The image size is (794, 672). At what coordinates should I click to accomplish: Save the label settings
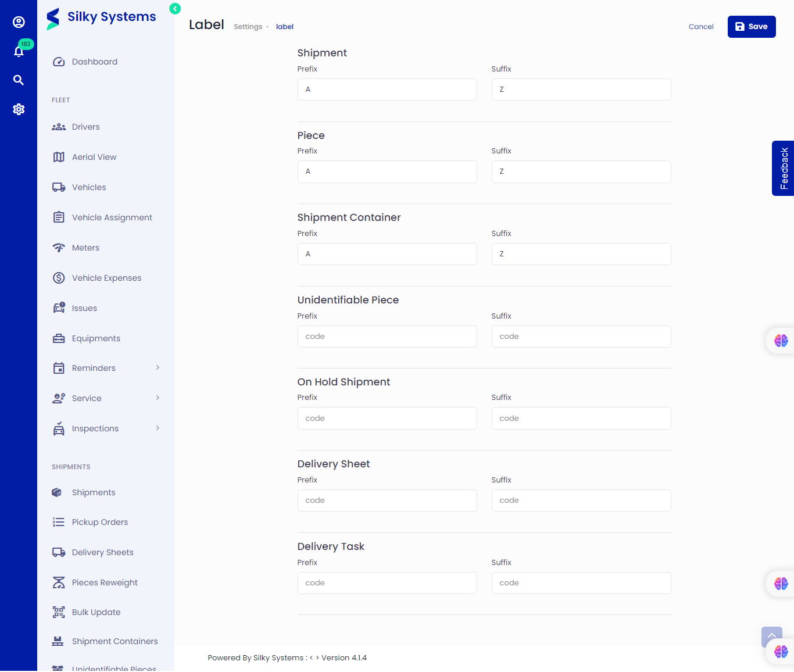[751, 27]
